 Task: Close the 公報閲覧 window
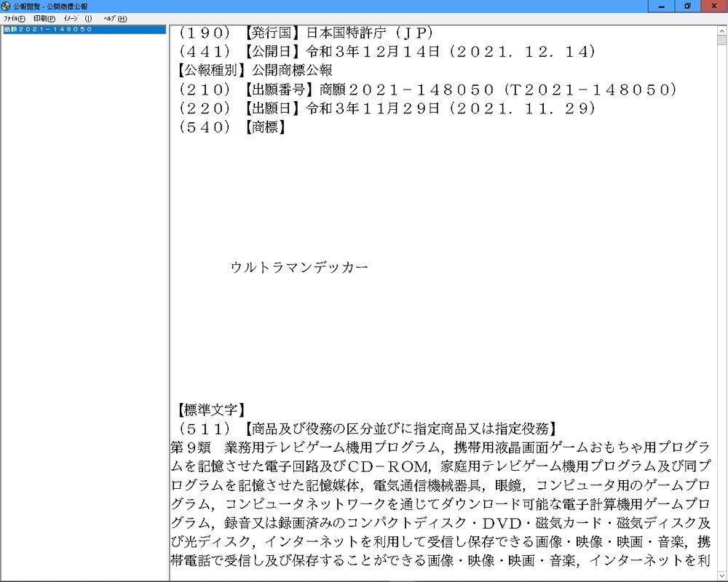(714, 6)
